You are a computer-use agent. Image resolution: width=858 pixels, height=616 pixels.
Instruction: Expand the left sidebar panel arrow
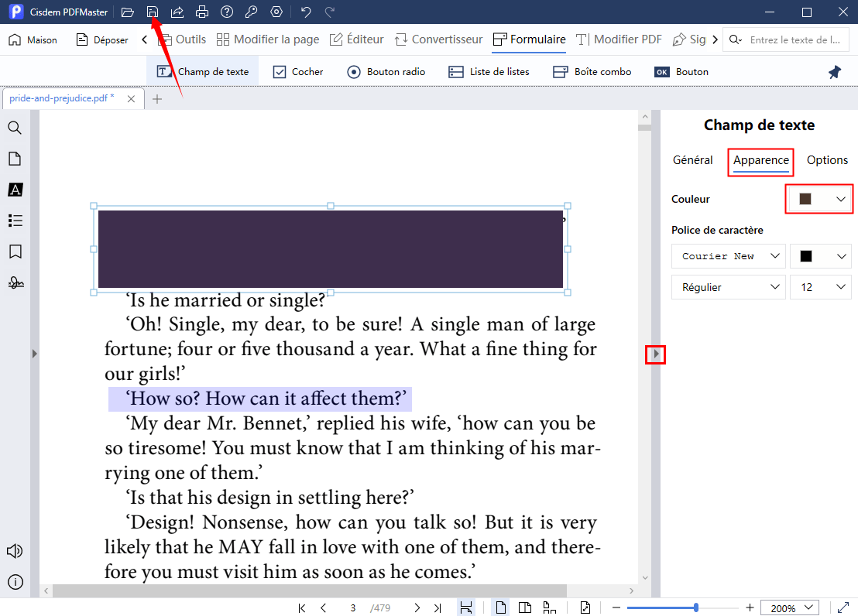[x=35, y=354]
